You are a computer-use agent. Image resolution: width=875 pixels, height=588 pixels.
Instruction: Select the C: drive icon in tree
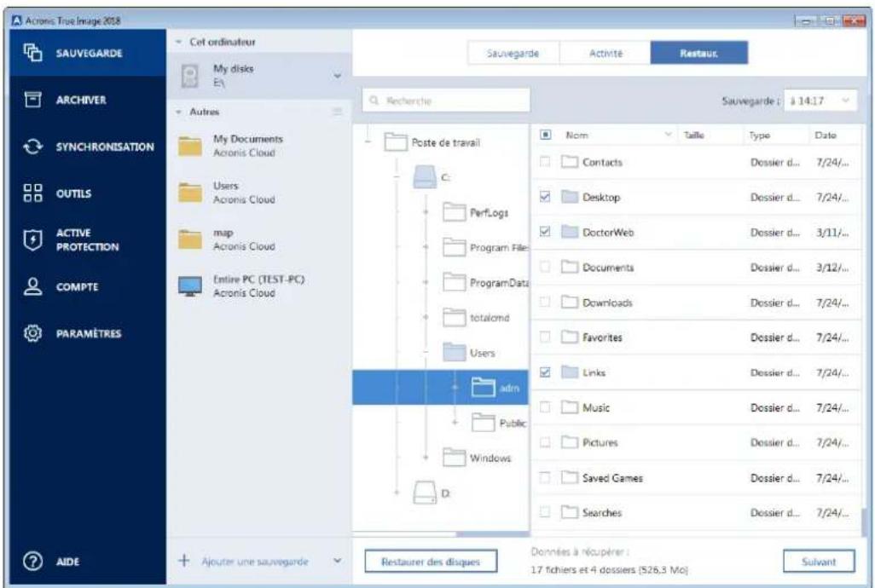424,176
